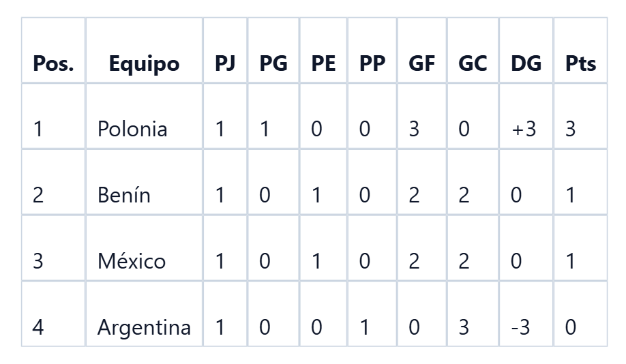The image size is (626, 364).
Task: Click the PE column header
Action: (323, 50)
